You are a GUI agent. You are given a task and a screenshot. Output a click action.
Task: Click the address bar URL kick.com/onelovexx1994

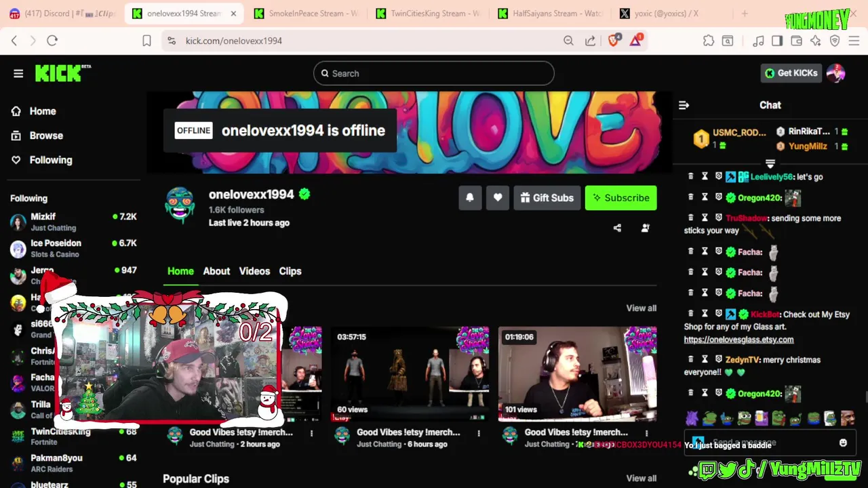point(234,41)
